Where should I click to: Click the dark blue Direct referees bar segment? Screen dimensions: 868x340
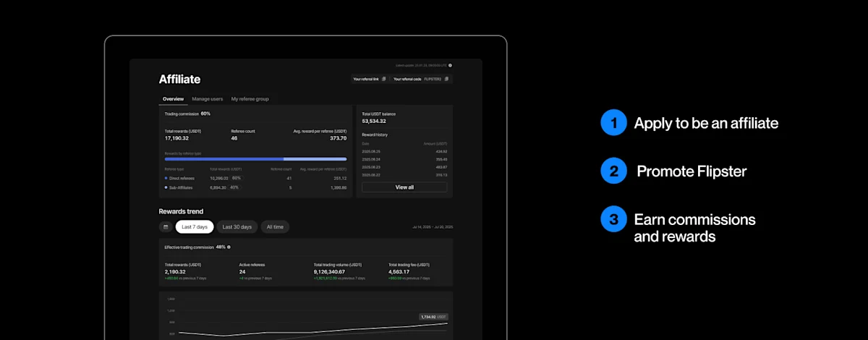pos(224,159)
